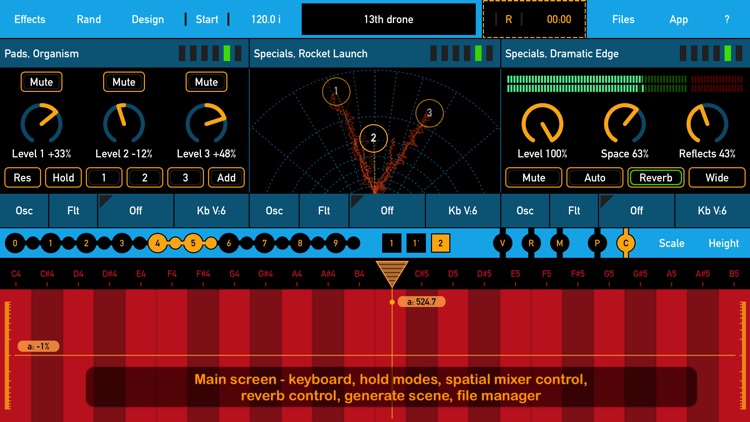750x422 pixels.
Task: Select preset slot 0 circle
Action: coord(15,243)
